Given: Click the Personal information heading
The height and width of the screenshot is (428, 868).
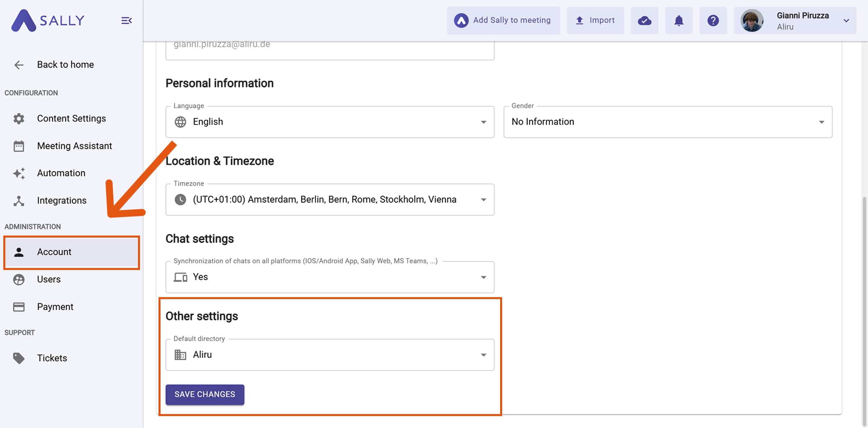Looking at the screenshot, I should coord(220,83).
